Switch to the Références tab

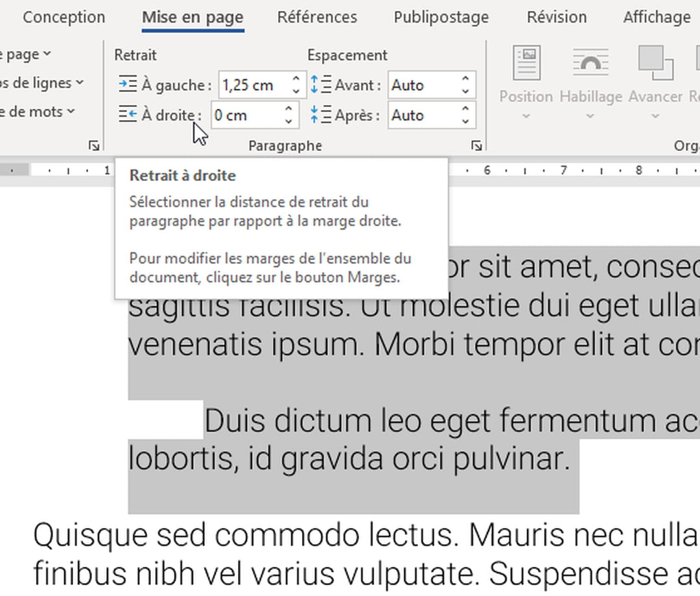[x=317, y=18]
